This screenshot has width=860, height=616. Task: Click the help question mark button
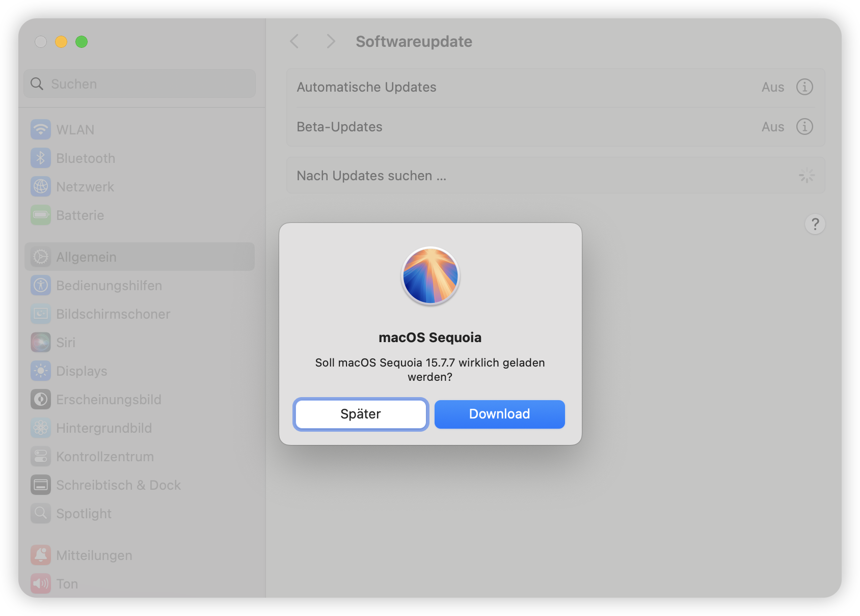(x=815, y=224)
